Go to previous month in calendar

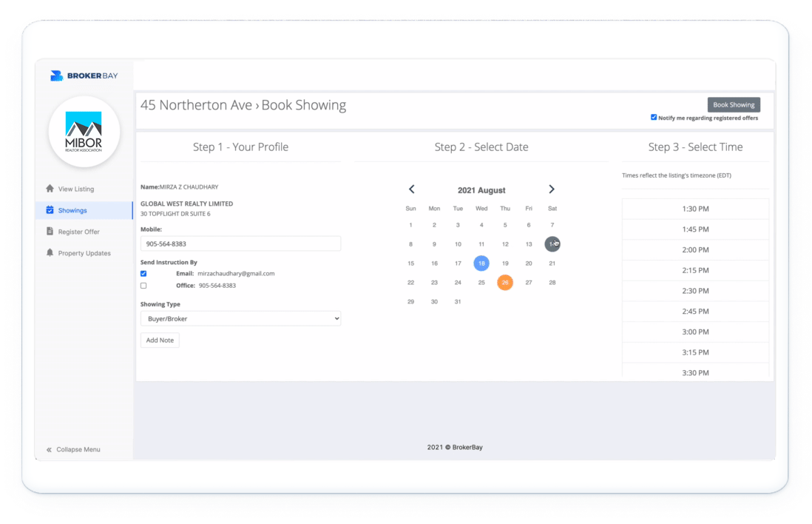412,189
